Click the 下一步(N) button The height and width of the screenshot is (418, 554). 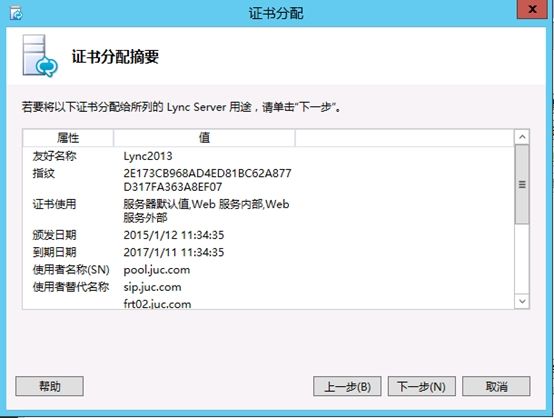point(422,386)
